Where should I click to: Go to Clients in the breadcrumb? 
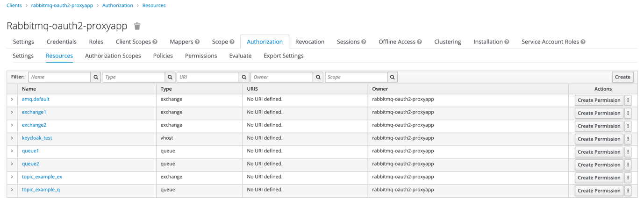point(14,6)
